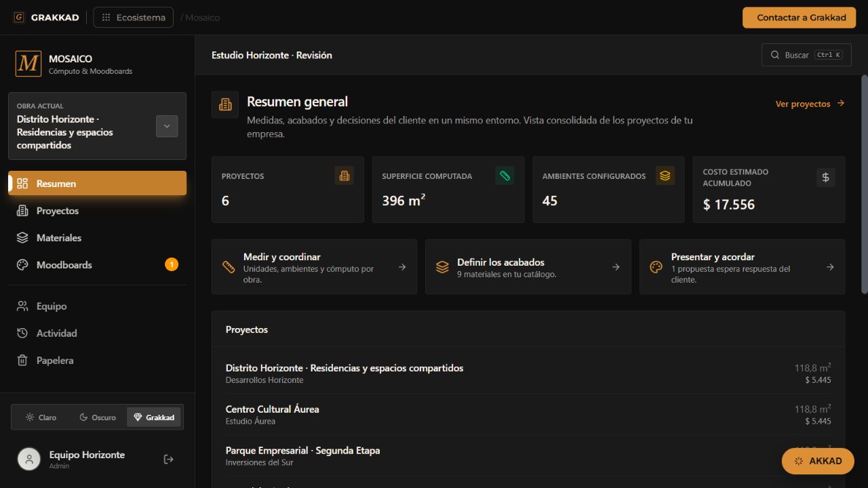Click the layers icon in Definir los acabados

pyautogui.click(x=442, y=267)
